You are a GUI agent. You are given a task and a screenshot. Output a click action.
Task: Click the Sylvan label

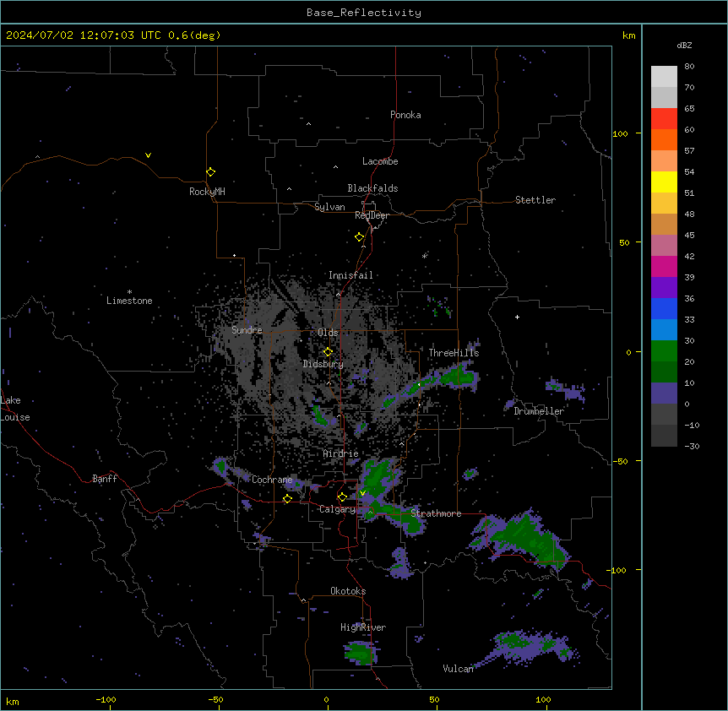[x=329, y=207]
